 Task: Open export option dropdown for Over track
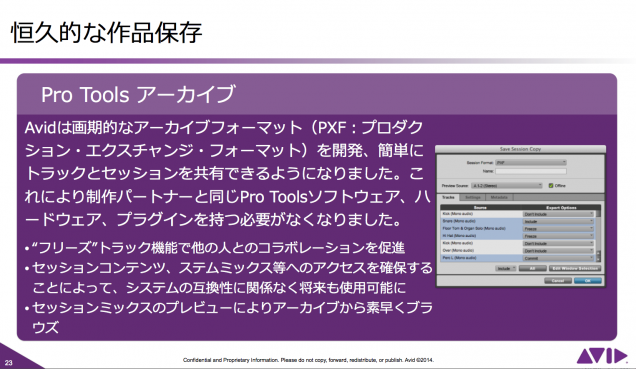tap(558, 251)
